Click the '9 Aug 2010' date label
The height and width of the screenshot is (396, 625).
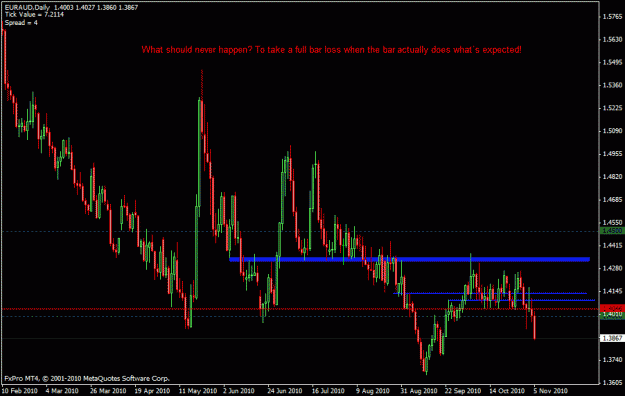coord(373,391)
